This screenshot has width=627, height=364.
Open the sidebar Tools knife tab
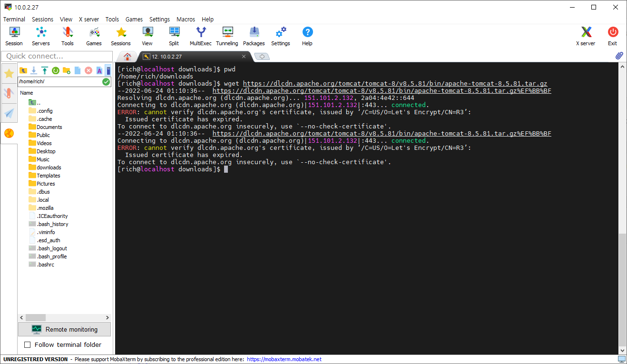(x=9, y=93)
